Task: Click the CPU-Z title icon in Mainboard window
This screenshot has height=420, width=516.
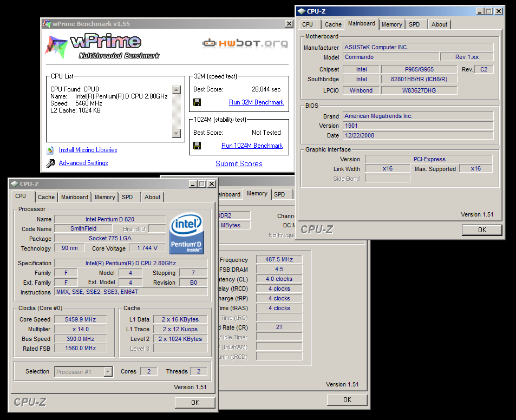Action: tap(301, 11)
